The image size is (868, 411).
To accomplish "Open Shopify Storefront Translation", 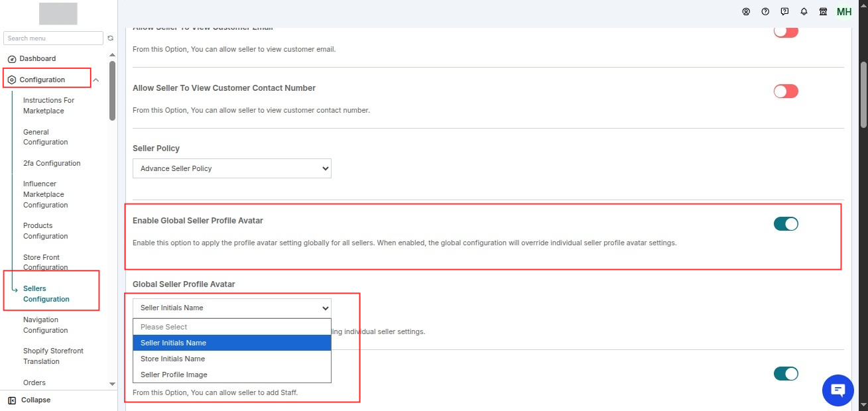I will tap(54, 356).
